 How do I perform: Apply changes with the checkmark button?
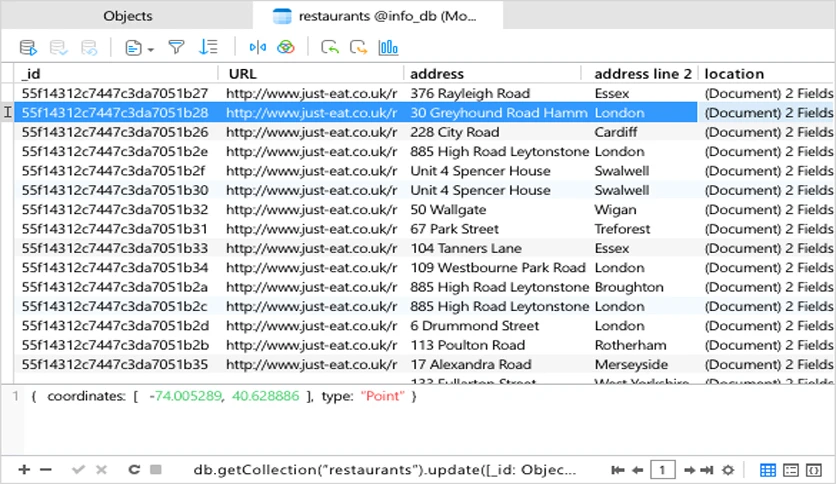point(78,470)
